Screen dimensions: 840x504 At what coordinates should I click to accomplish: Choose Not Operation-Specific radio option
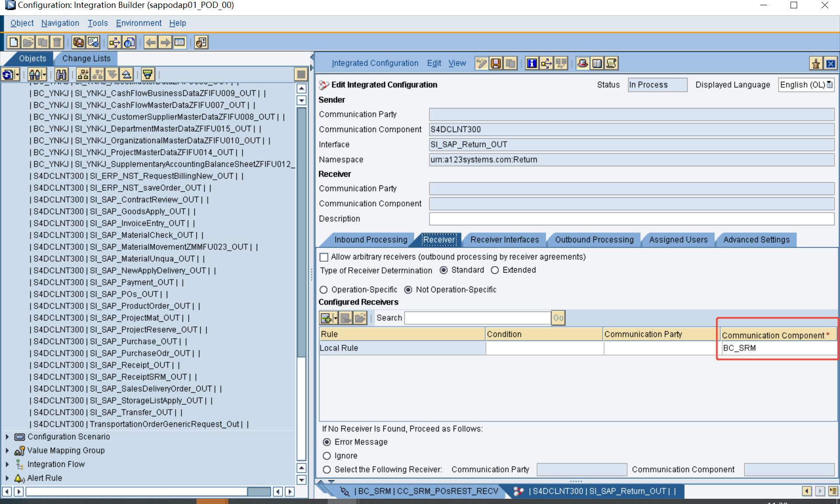(x=408, y=290)
